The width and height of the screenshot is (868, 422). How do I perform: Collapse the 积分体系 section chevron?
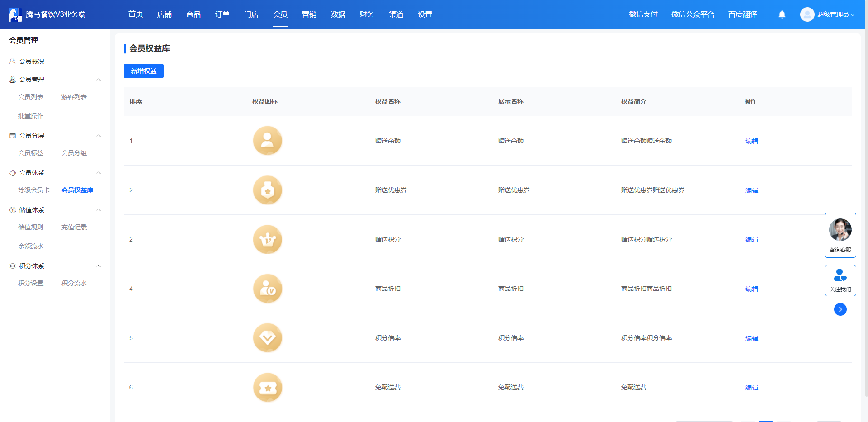pos(99,266)
